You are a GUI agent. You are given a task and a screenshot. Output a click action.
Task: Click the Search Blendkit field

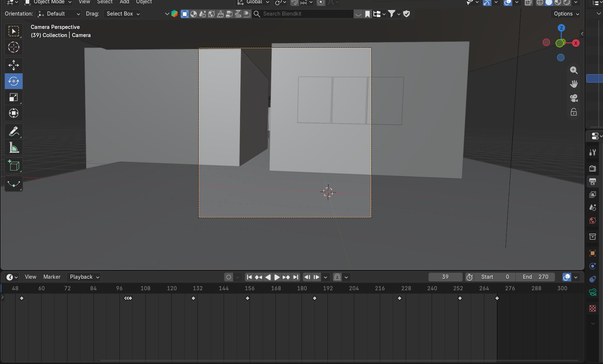(303, 14)
